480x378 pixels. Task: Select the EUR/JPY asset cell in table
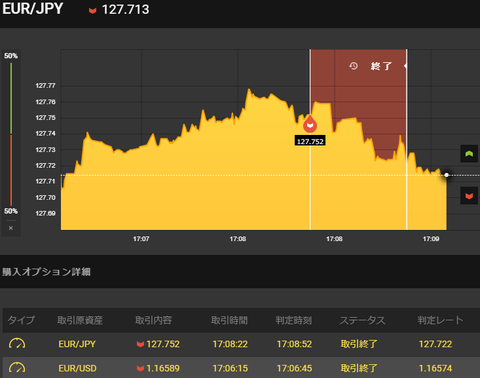[77, 344]
